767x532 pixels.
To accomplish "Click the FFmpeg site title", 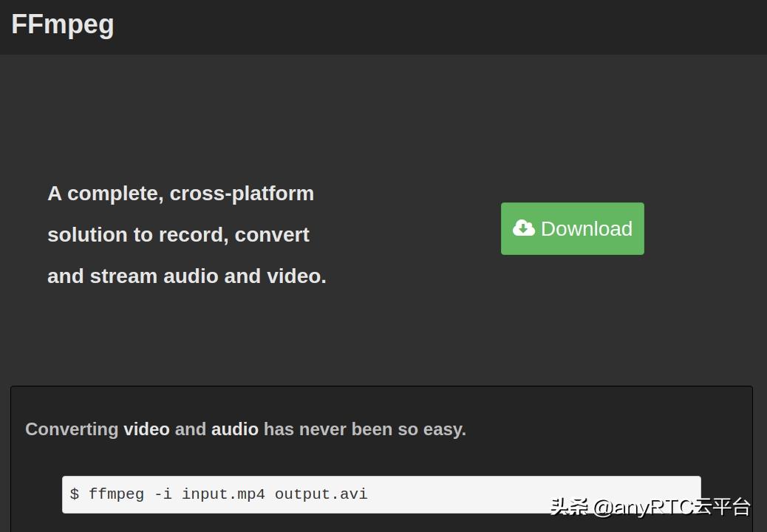I will pyautogui.click(x=63, y=24).
